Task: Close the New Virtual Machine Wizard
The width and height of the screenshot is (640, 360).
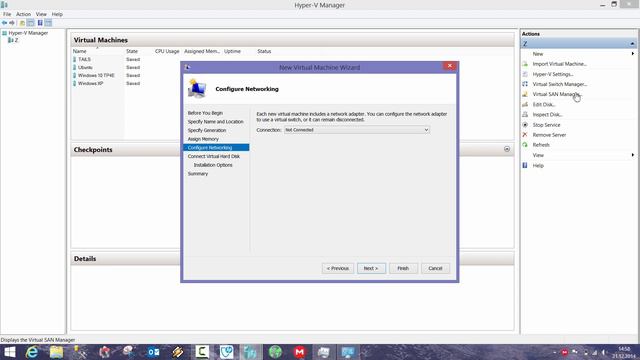Action: point(450,66)
